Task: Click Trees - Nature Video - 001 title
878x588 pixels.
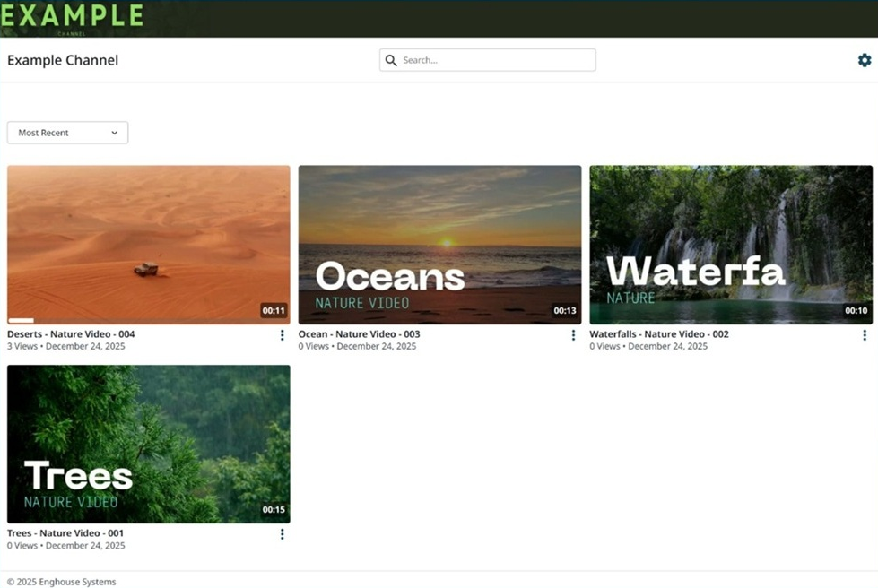Action: click(65, 533)
